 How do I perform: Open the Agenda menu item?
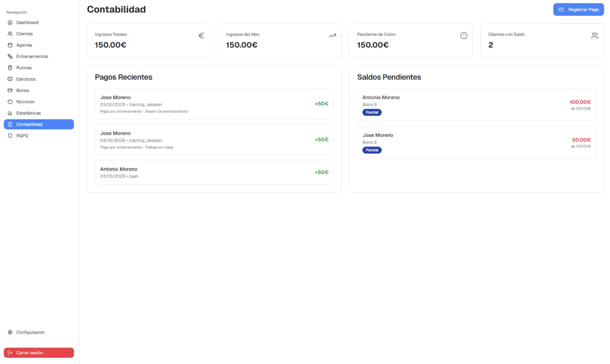[39, 45]
